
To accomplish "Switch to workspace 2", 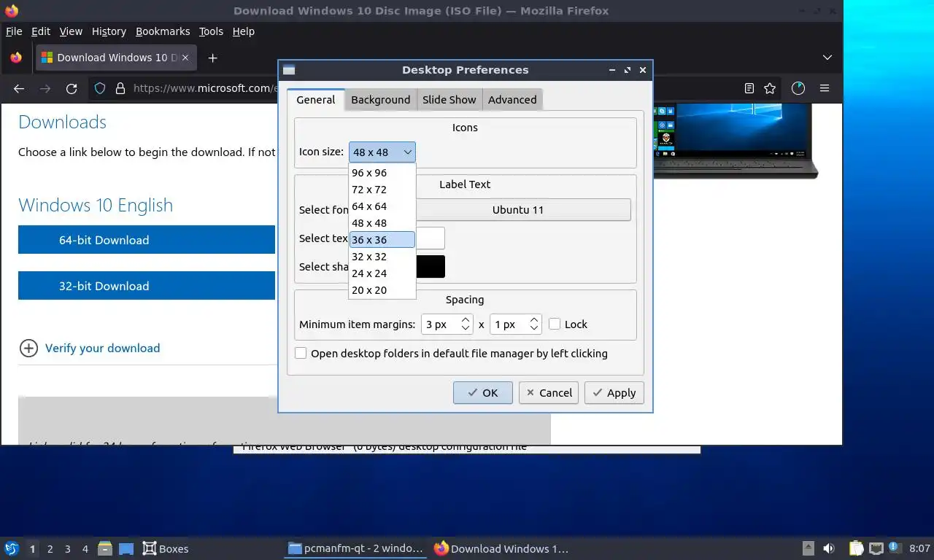I will coord(50,549).
